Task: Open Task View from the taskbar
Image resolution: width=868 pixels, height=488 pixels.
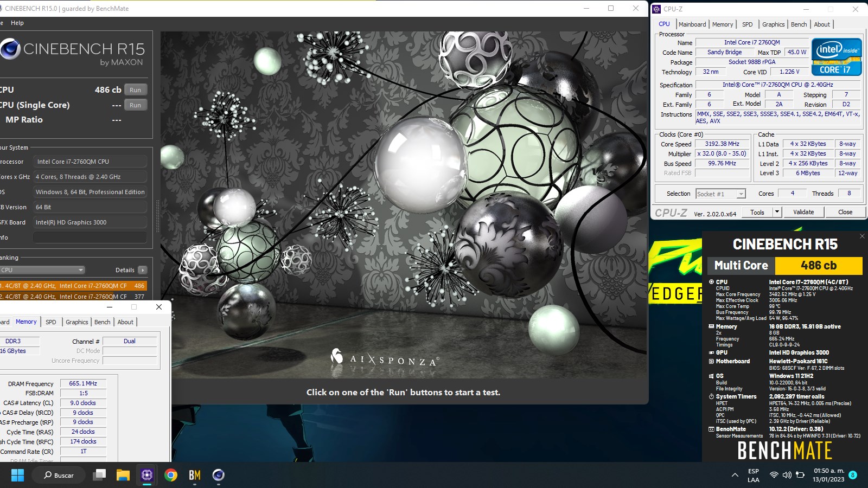Action: coord(99,475)
